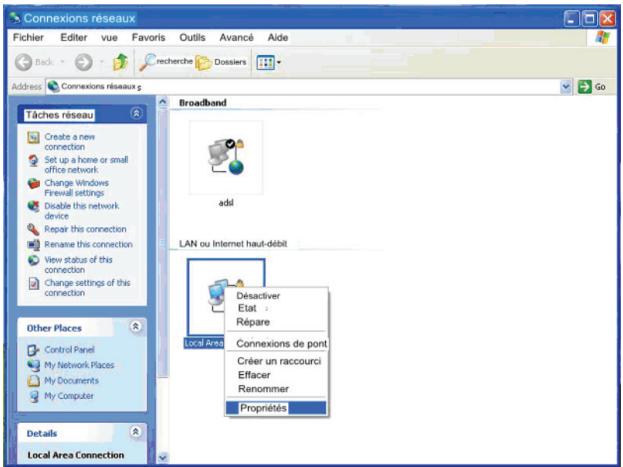Open Change Windows Firewall settings link

(76, 188)
